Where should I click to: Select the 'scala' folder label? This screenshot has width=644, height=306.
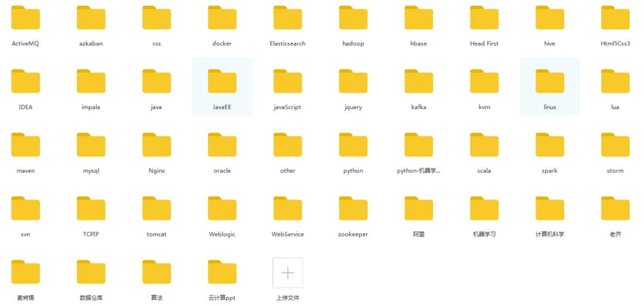pos(484,171)
